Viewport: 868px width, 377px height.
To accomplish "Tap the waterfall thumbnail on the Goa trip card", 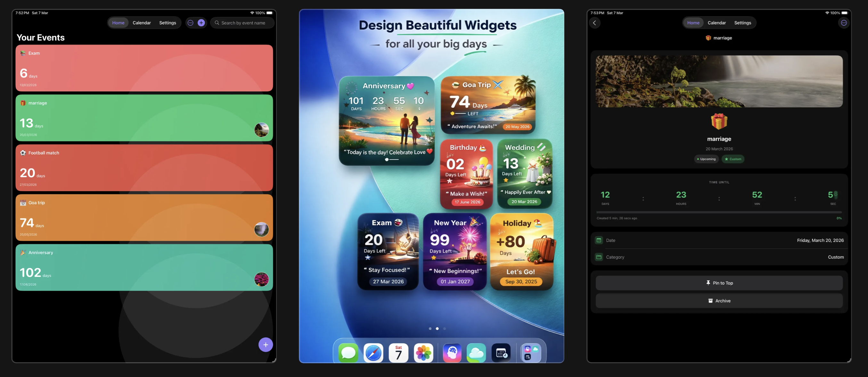I will point(262,230).
